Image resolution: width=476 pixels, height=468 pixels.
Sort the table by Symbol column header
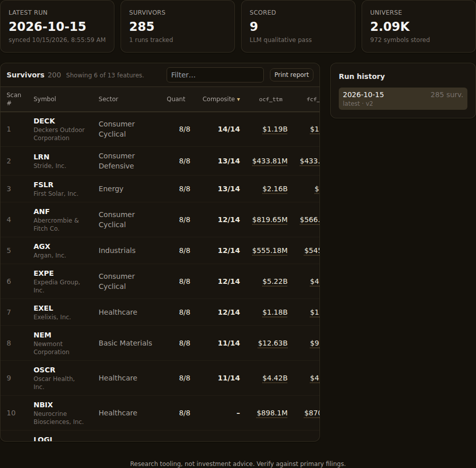[45, 99]
